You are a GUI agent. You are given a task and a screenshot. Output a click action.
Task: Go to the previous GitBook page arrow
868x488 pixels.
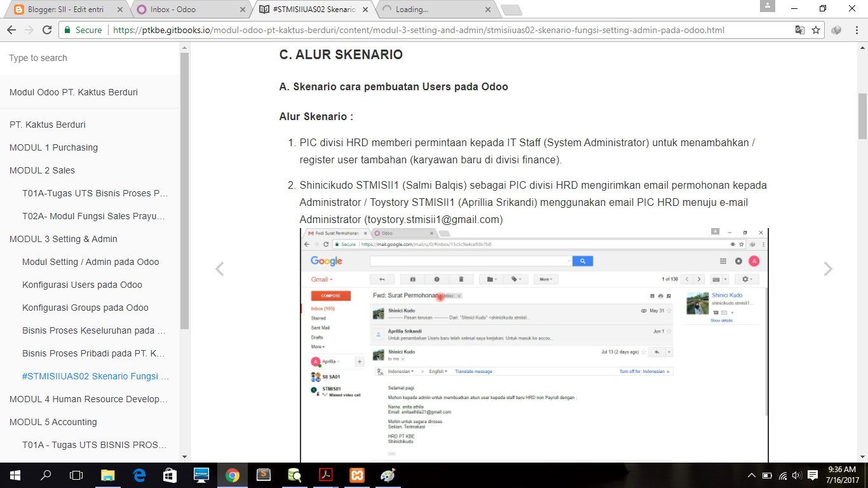219,269
